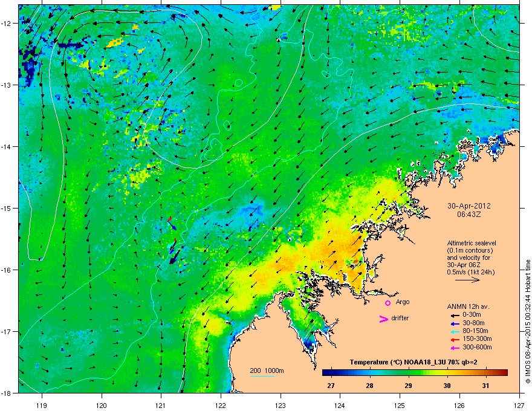Click the 0-30m depth label
The image size is (532, 411).
point(472,315)
